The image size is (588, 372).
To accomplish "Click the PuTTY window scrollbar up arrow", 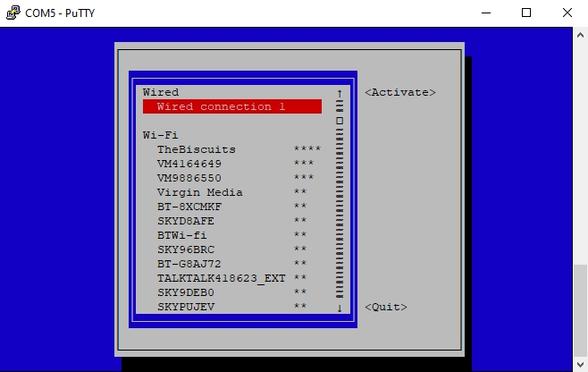I will (580, 35).
